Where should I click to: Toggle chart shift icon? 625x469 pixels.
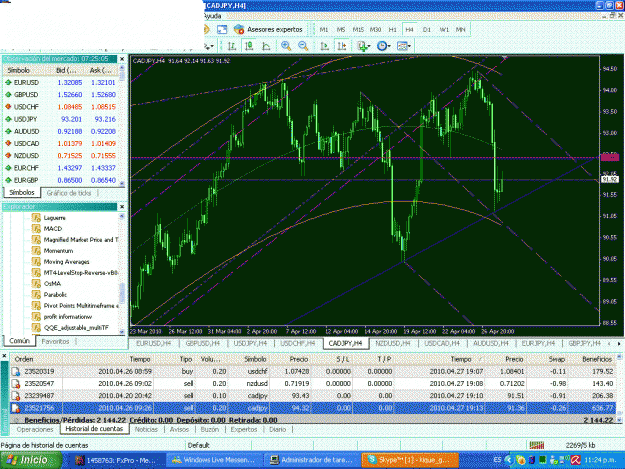click(x=342, y=46)
